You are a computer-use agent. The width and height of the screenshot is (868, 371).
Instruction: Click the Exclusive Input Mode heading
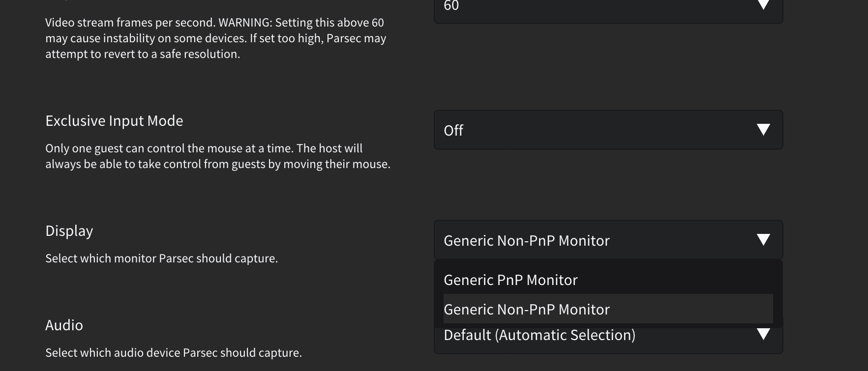coord(114,121)
